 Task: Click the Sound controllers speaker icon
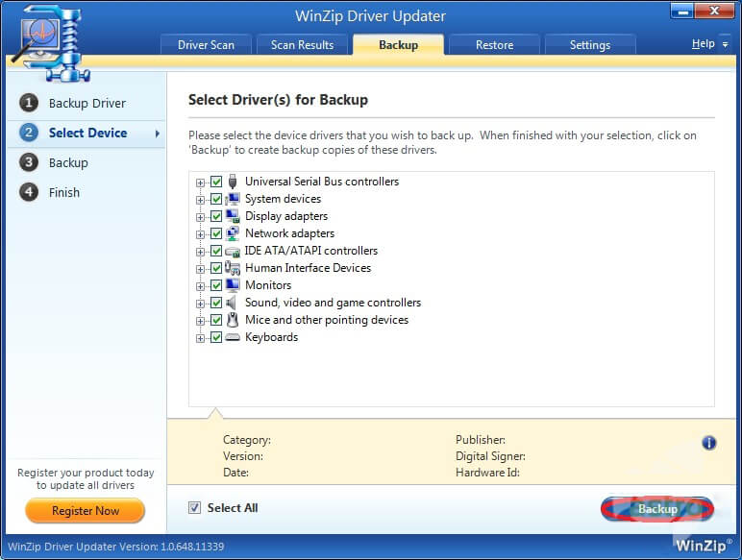point(231,303)
